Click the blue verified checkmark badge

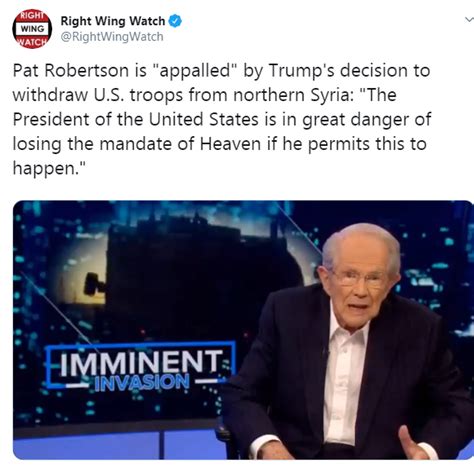click(175, 21)
